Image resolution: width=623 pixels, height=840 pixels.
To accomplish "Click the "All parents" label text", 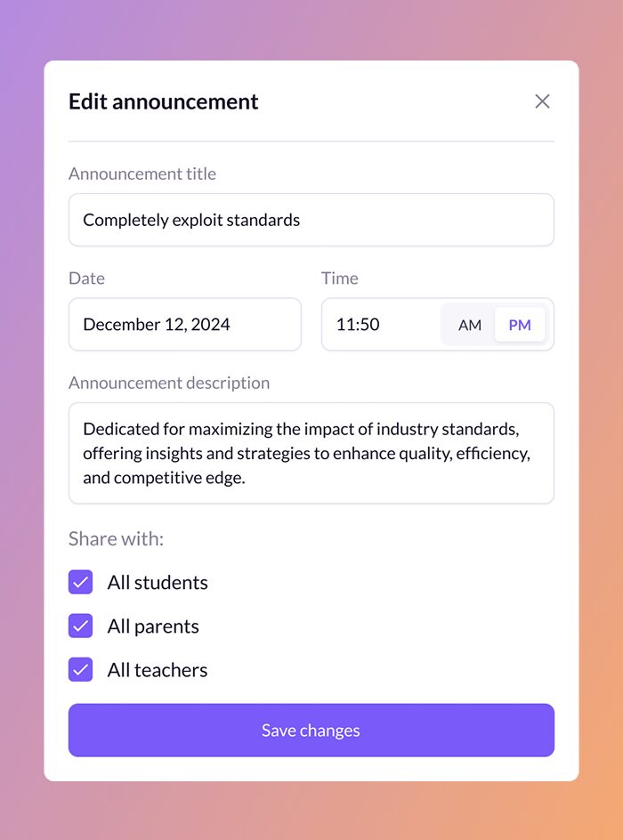I will [x=153, y=626].
